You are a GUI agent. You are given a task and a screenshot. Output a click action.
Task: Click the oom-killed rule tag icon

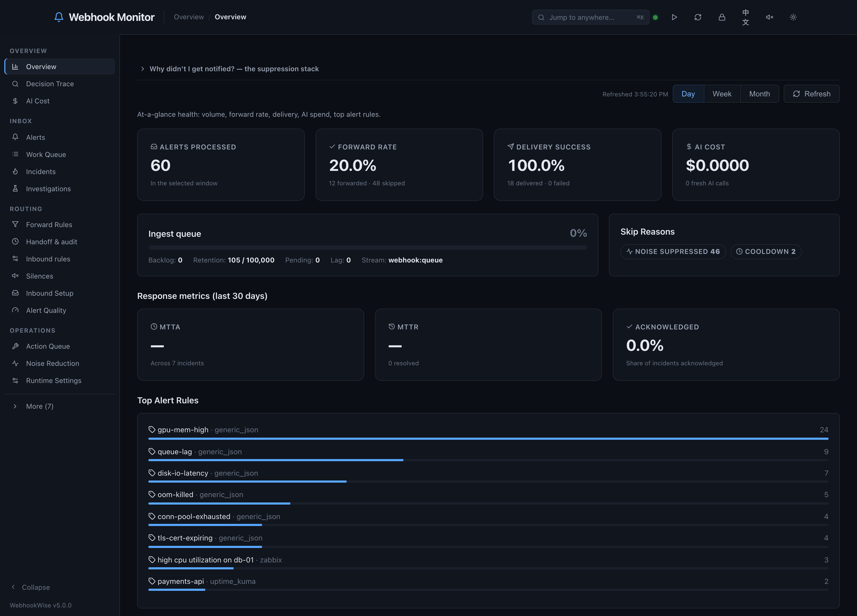coord(152,494)
